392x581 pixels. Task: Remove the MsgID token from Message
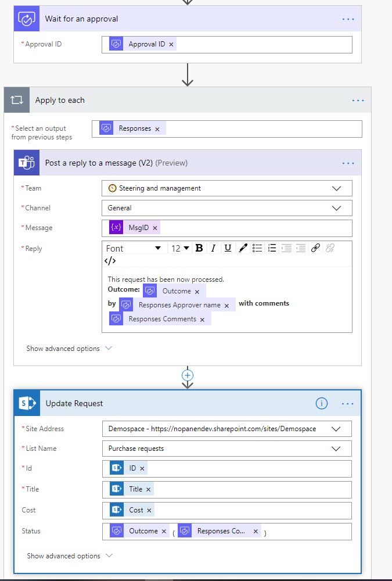[155, 228]
